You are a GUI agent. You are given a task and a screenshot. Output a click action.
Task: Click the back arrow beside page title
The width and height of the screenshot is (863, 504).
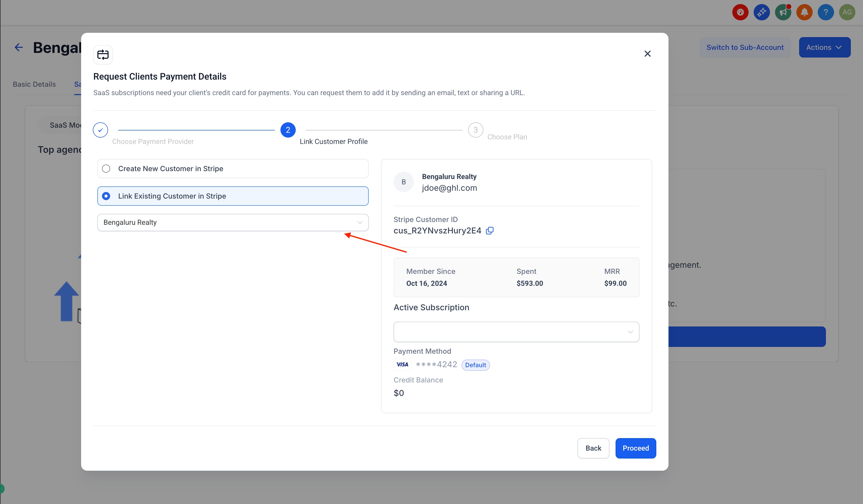click(x=19, y=47)
